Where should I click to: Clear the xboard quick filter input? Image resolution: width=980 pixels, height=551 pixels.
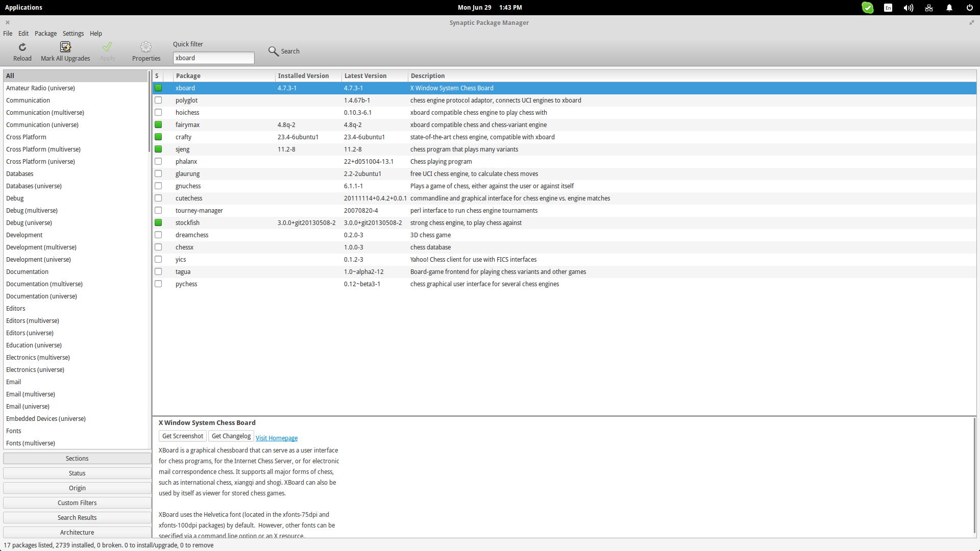213,57
